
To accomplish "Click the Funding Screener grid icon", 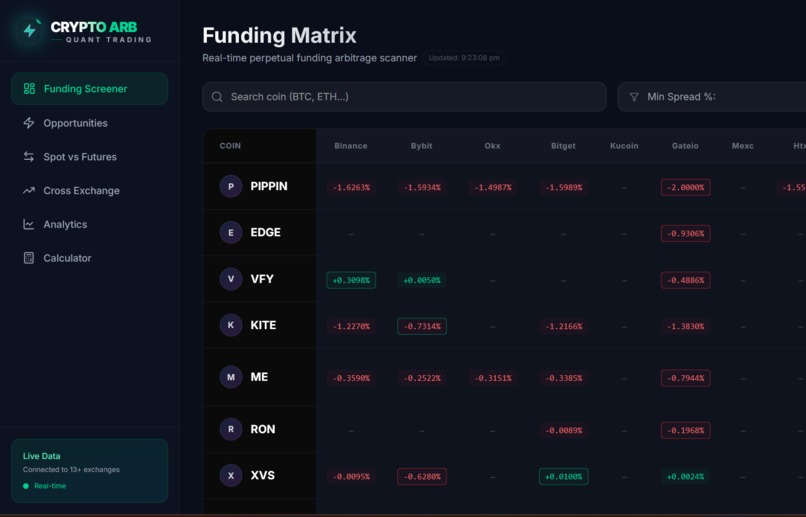I will click(x=29, y=88).
